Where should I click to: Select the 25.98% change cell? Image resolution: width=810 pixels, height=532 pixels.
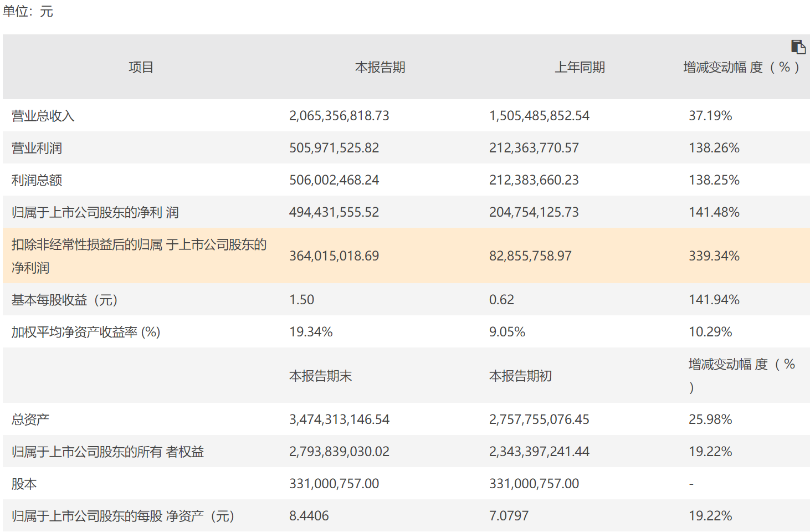(710, 420)
